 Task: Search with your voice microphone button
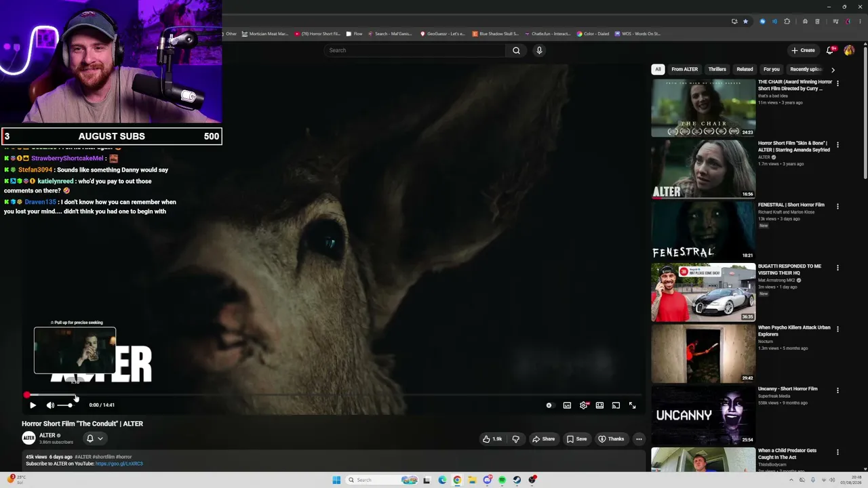tap(539, 50)
